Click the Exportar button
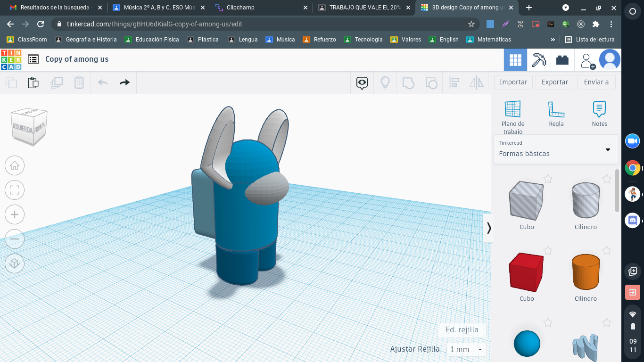The image size is (644, 362). pyautogui.click(x=554, y=82)
